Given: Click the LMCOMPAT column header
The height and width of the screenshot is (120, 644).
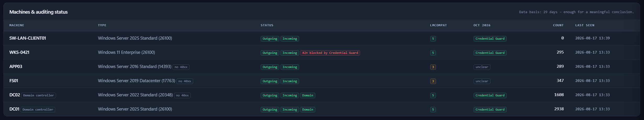Looking at the screenshot, I should [438, 25].
